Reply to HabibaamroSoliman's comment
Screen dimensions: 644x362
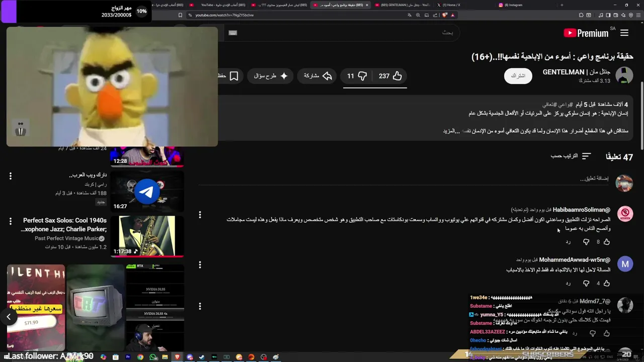click(x=568, y=242)
